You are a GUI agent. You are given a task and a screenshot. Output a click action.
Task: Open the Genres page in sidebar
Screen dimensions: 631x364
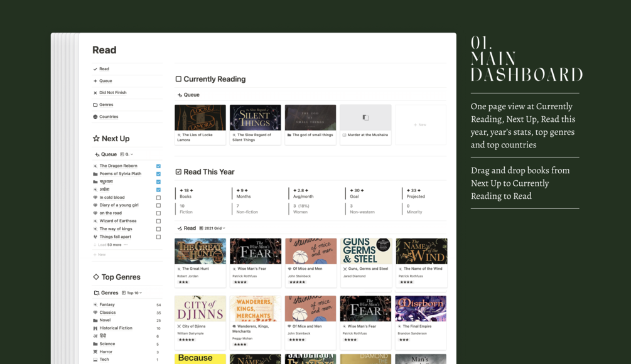pyautogui.click(x=106, y=105)
